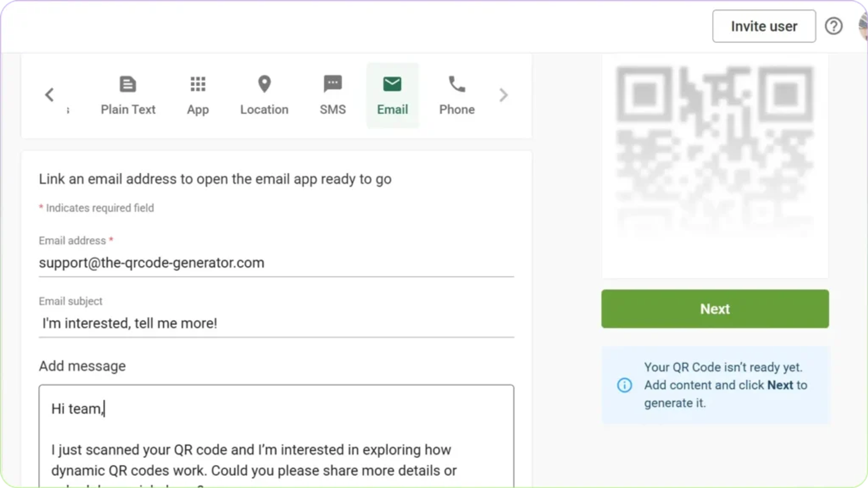Switch to the App tab label
The width and height of the screenshot is (868, 488).
(198, 110)
